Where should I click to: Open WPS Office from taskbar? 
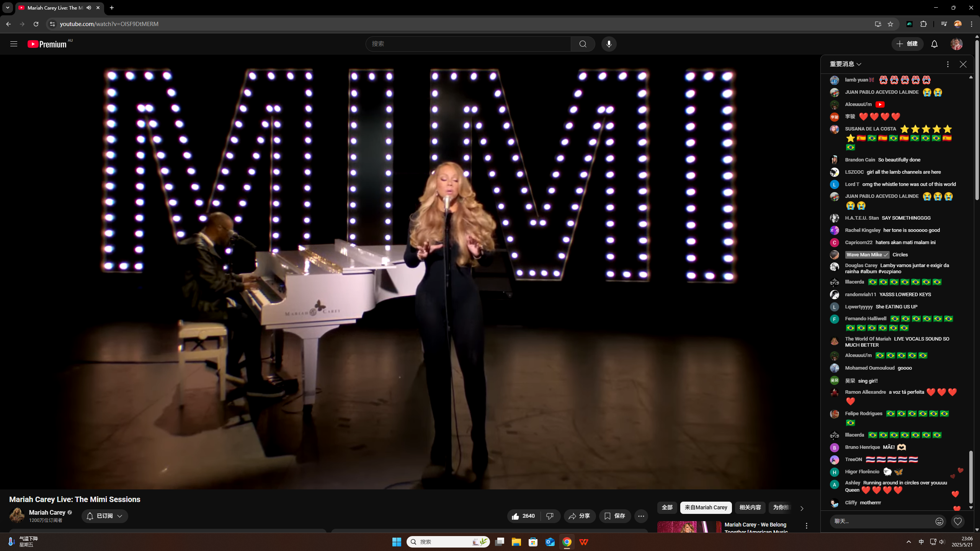pyautogui.click(x=583, y=542)
